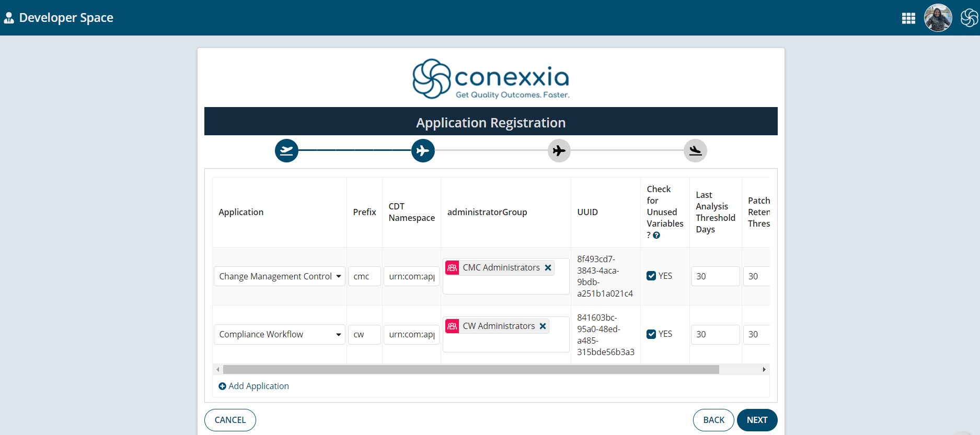
Task: Click the Prefix column header
Action: (364, 212)
